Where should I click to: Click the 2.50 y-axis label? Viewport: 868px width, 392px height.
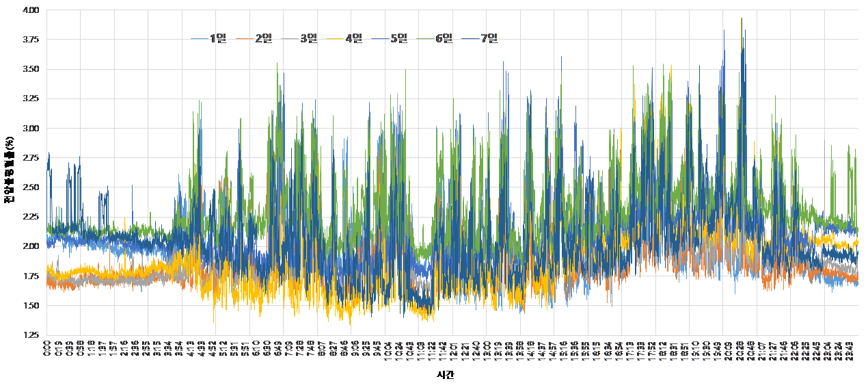tap(29, 187)
